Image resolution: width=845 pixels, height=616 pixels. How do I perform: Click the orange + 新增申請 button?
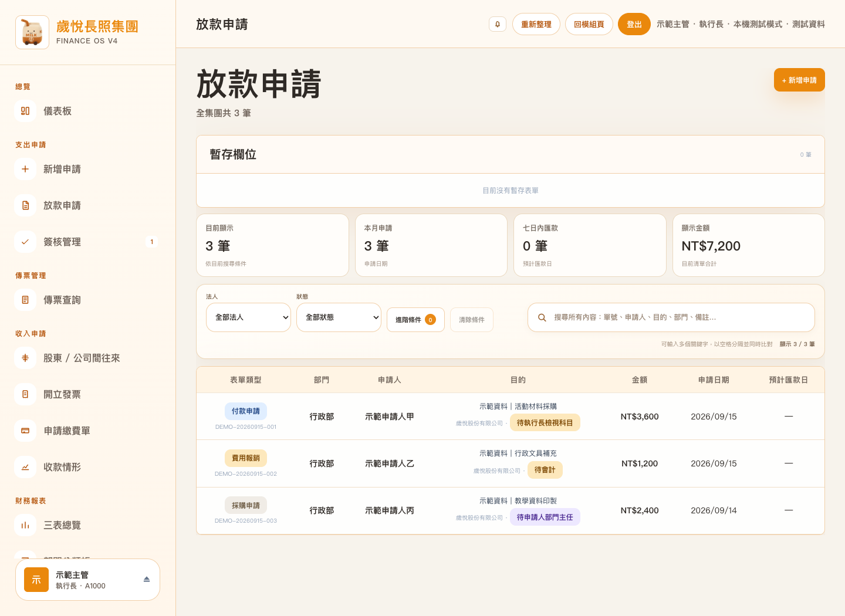pyautogui.click(x=799, y=80)
